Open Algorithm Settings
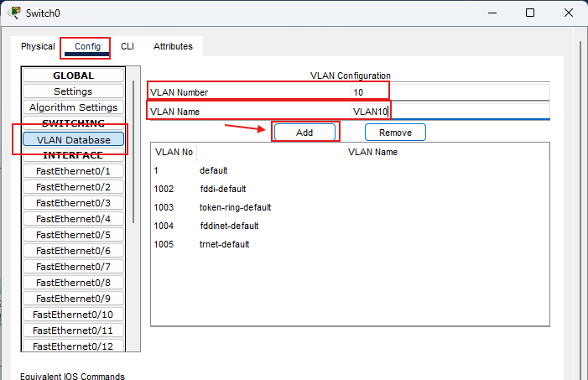This screenshot has width=588, height=380. click(74, 107)
